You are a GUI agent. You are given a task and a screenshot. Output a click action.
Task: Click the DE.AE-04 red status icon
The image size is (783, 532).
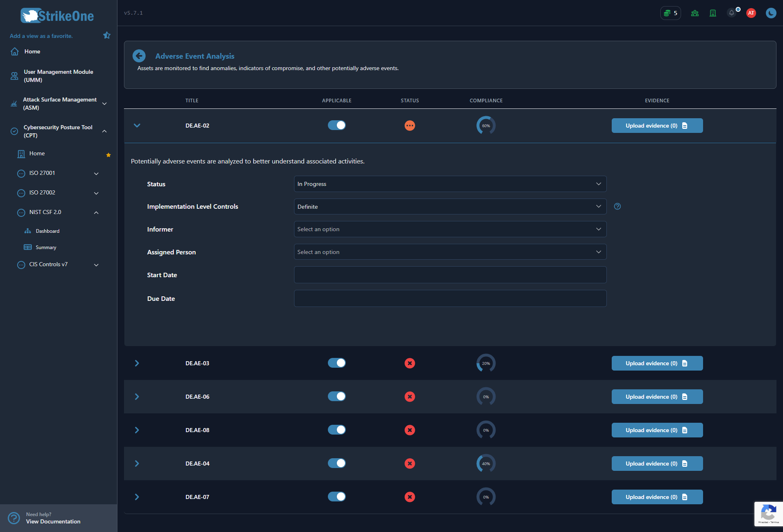click(x=410, y=464)
